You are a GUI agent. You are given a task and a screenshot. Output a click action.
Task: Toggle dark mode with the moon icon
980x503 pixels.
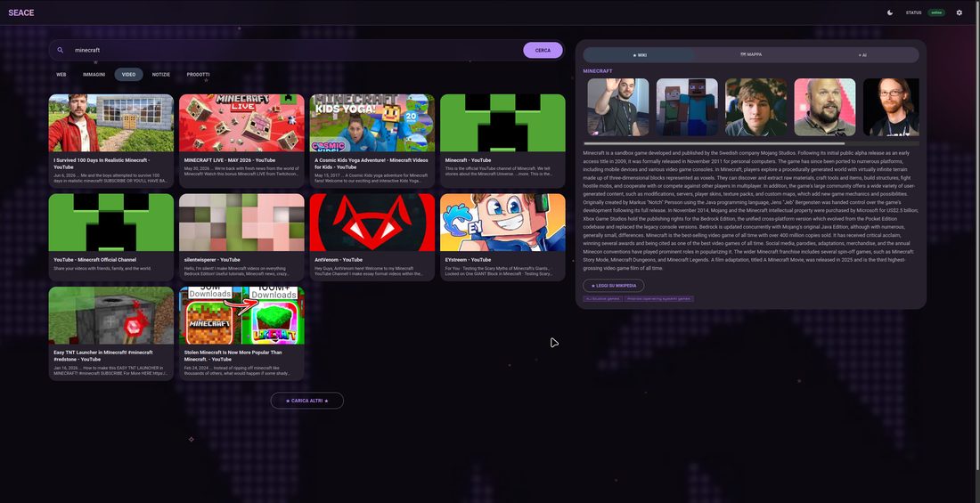[890, 12]
